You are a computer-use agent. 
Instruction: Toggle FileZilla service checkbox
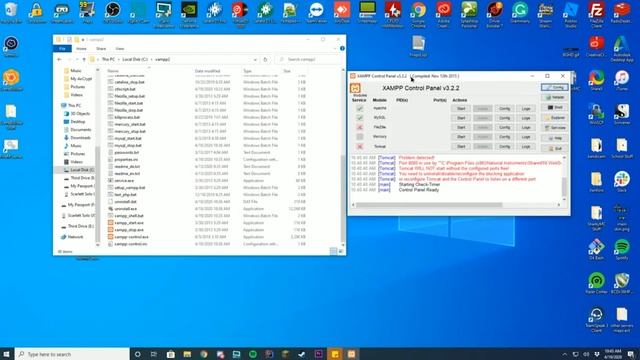pos(360,127)
